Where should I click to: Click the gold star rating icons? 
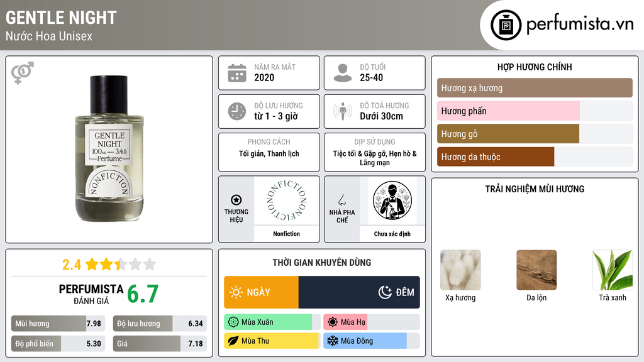121,265
